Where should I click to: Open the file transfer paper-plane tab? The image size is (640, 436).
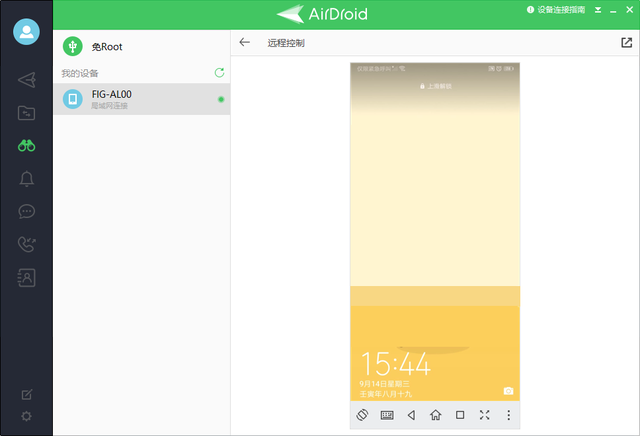click(x=26, y=80)
